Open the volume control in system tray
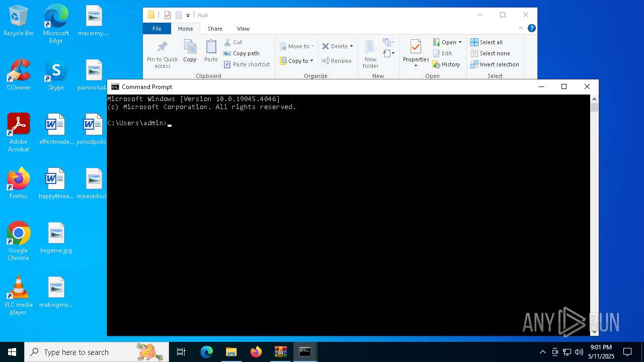 click(x=579, y=352)
